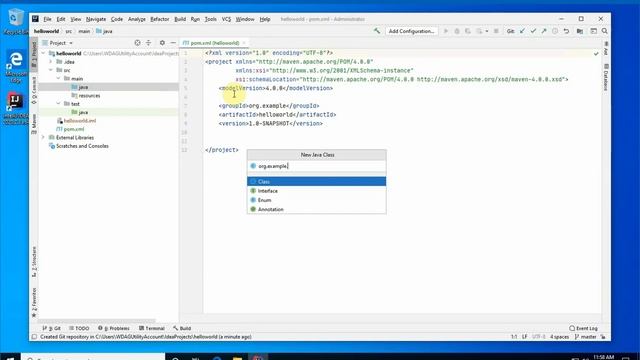This screenshot has width=640, height=360.
Task: Click the grayed Run arrow icon
Action: pyautogui.click(x=446, y=31)
